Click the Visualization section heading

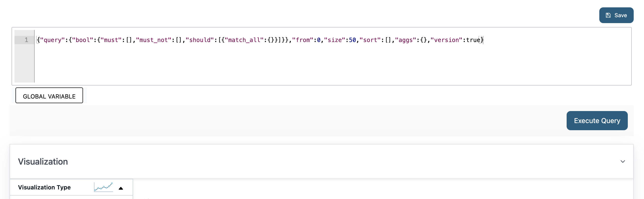point(43,161)
